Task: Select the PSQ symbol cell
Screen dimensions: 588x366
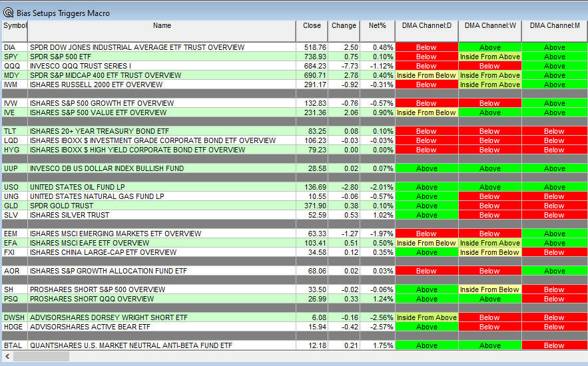Action: point(15,299)
